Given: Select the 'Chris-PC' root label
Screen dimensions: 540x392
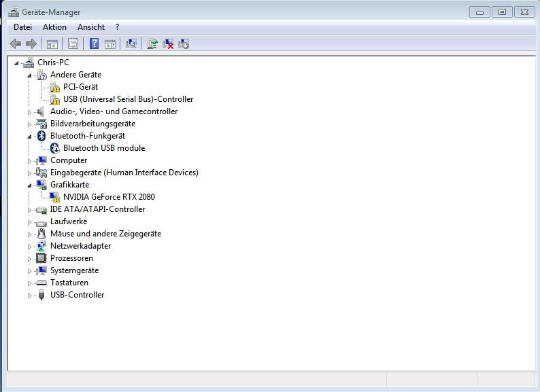Looking at the screenshot, I should coord(53,63).
